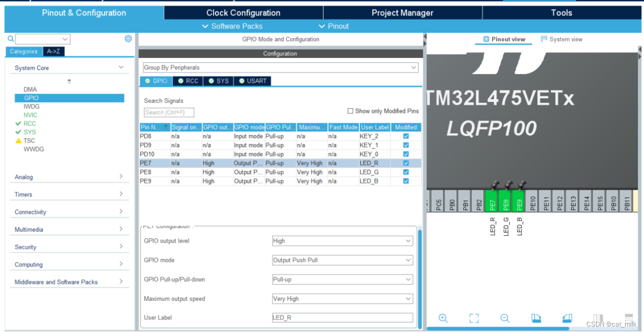Screen dimensions: 644x332
Task: Click the search magnifier in the left panel
Action: pyautogui.click(x=10, y=39)
